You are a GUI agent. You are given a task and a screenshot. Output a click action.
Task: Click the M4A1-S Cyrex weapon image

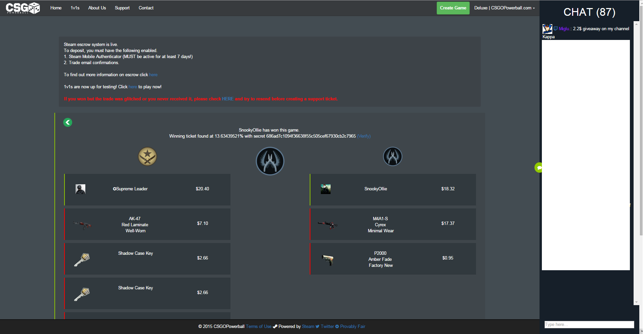[x=328, y=225]
